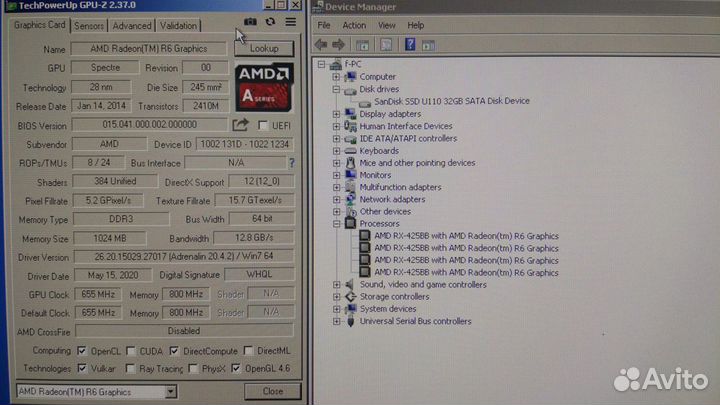
Task: Click the Properties toolbar icon in Device Manager
Action: click(386, 45)
